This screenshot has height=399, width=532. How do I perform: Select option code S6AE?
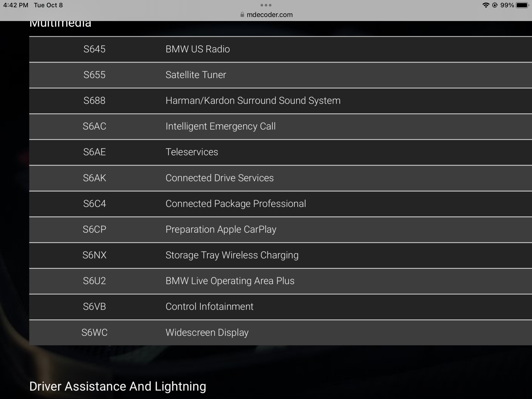click(x=94, y=152)
